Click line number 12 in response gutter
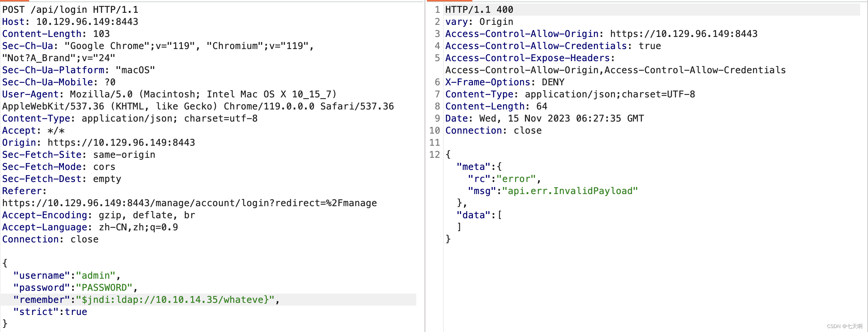868x332 pixels. tap(435, 155)
